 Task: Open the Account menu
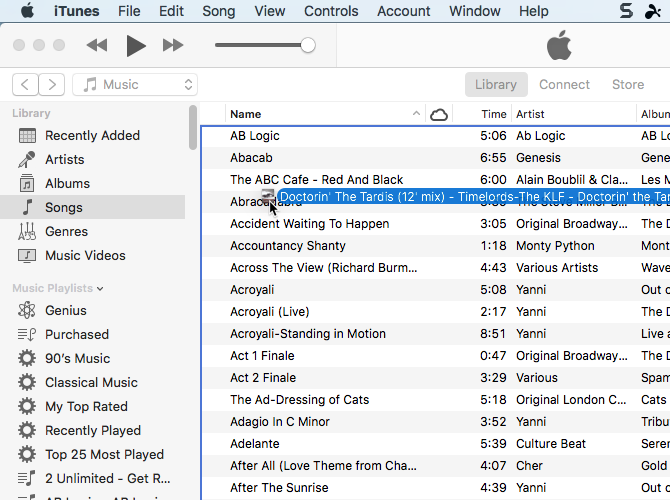pyautogui.click(x=403, y=11)
